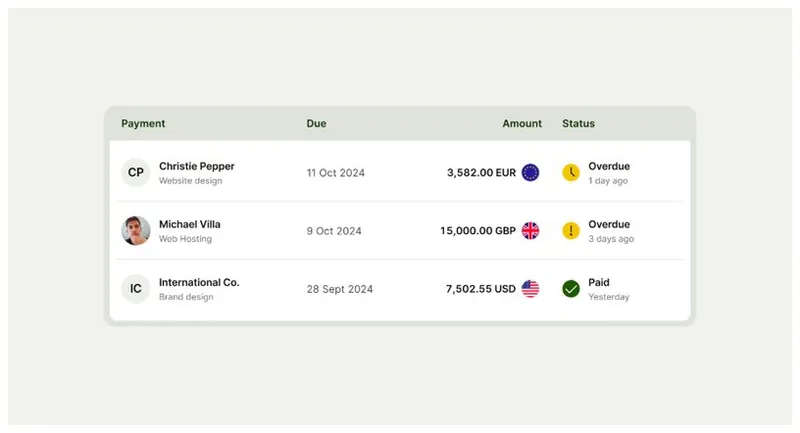800x433 pixels.
Task: Sort by the Status column header
Action: [x=578, y=124]
